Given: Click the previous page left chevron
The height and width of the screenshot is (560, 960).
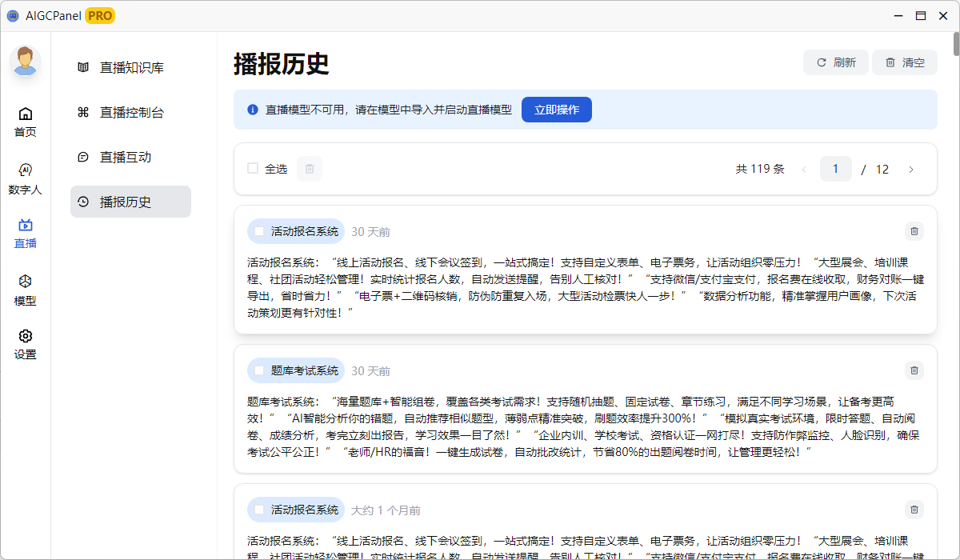Looking at the screenshot, I should tap(804, 169).
